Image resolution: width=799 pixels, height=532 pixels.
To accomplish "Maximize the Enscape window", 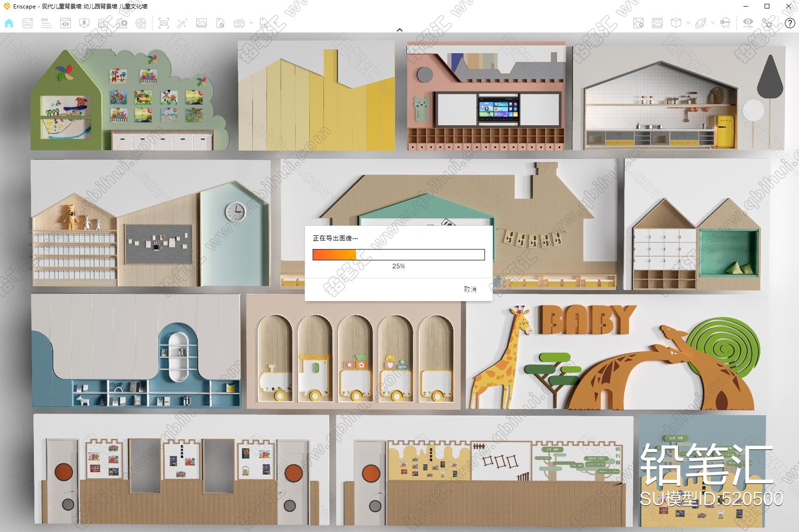I will coord(767,6).
